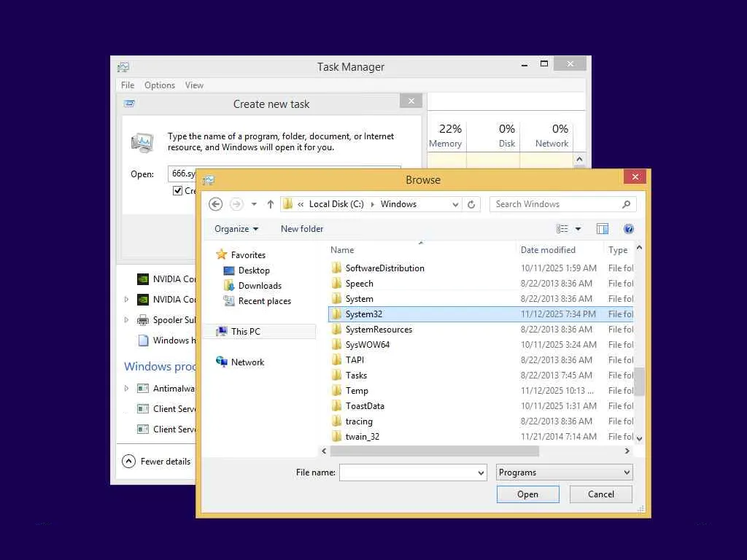
Task: Select the Temp folder
Action: point(357,391)
